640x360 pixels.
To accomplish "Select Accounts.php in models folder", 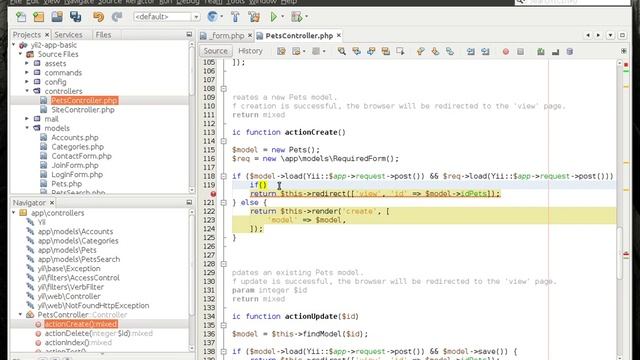I will click(x=75, y=138).
